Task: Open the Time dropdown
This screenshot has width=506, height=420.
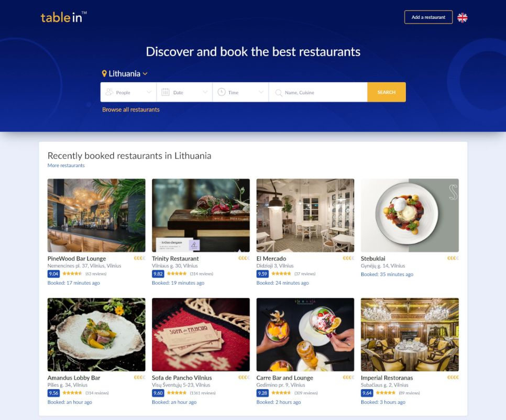Action: (240, 92)
